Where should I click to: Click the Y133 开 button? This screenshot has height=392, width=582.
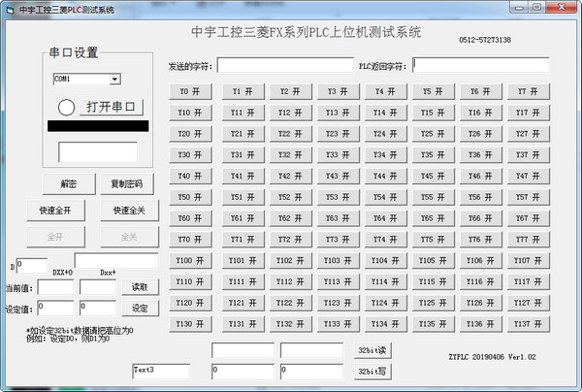pyautogui.click(x=339, y=324)
